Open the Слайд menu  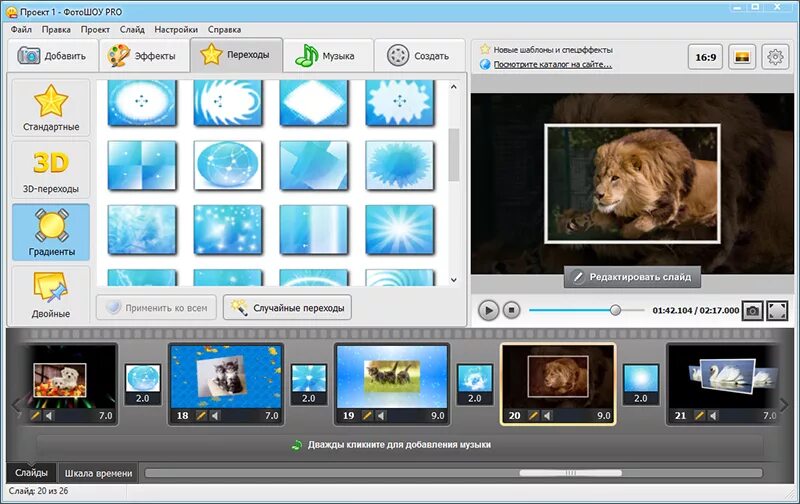tap(132, 30)
